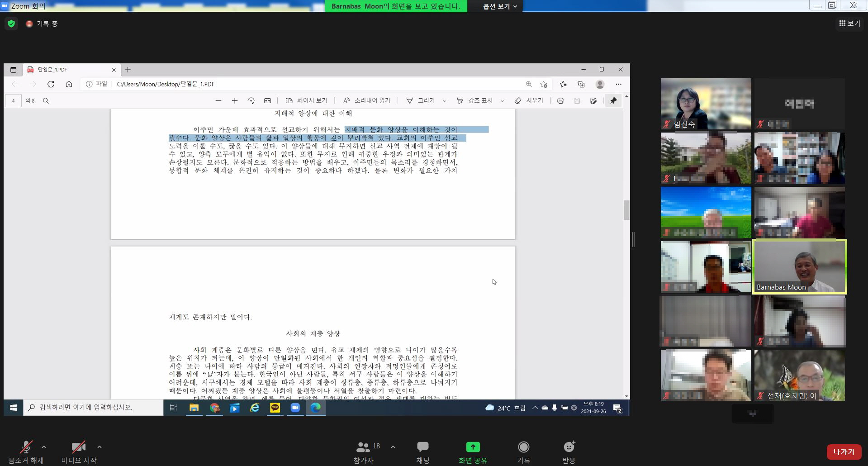Click the zoom magnifier icon in address bar

click(529, 84)
